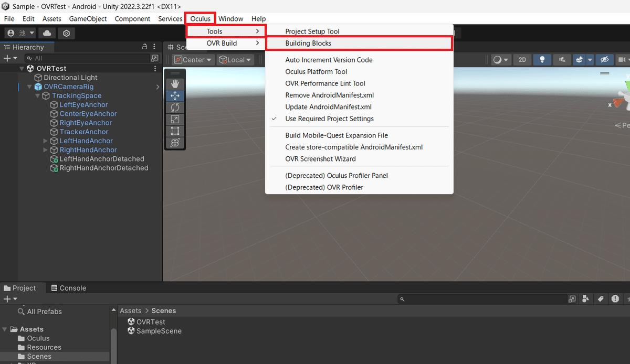Click the OVRTest scene asset icon
The height and width of the screenshot is (364, 630).
coord(131,322)
